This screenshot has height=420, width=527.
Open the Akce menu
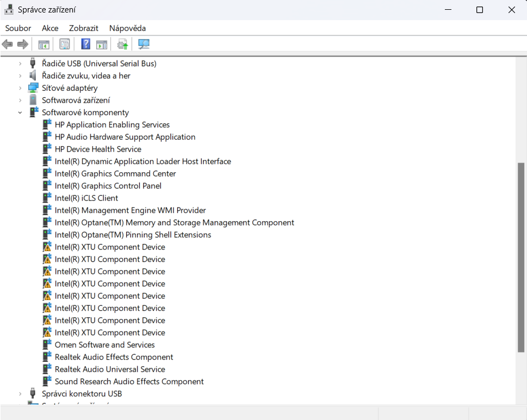click(50, 28)
